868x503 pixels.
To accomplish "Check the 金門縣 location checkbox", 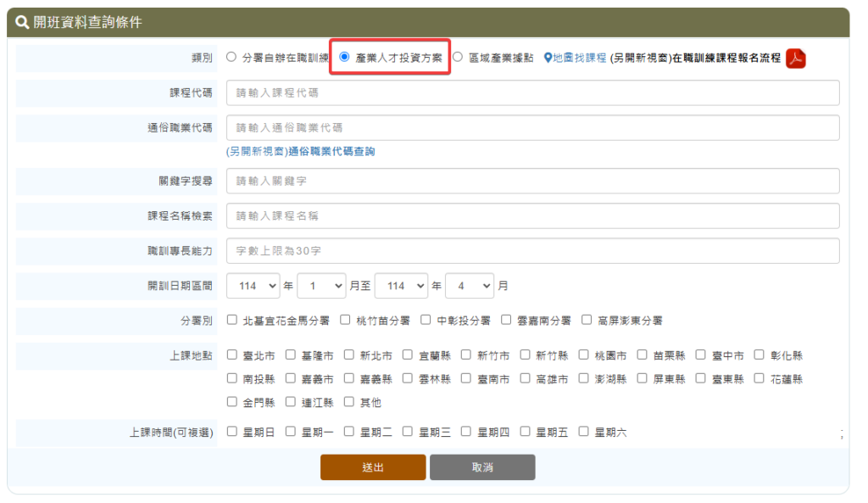I will [x=232, y=401].
